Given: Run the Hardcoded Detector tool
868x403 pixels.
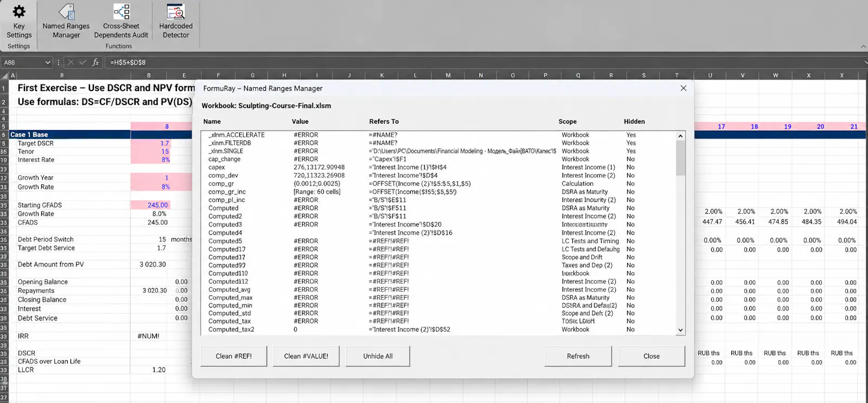Looking at the screenshot, I should 176,22.
